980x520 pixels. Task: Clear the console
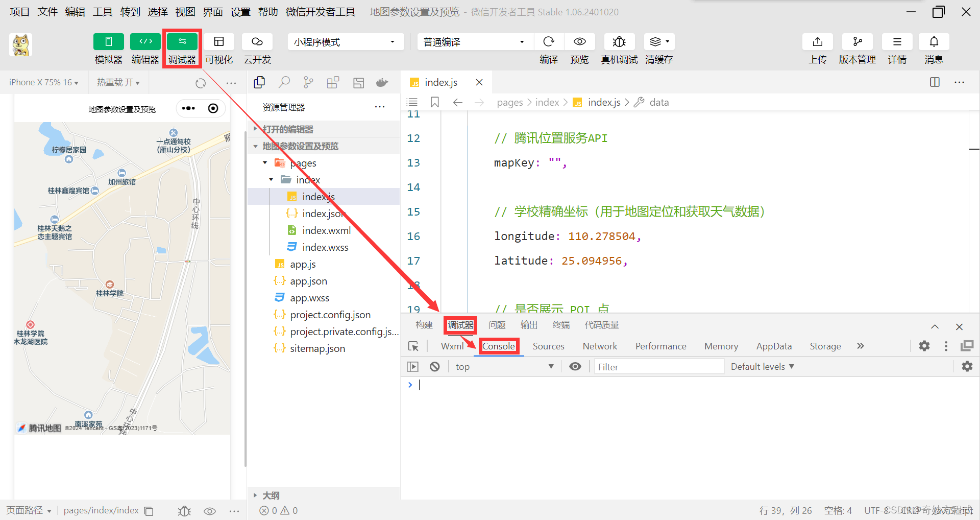434,366
